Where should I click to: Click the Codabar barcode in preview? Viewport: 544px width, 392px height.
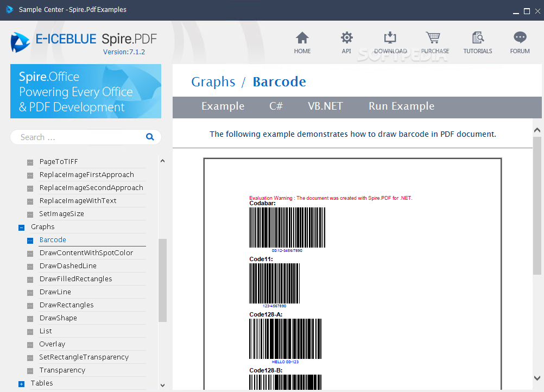287,227
